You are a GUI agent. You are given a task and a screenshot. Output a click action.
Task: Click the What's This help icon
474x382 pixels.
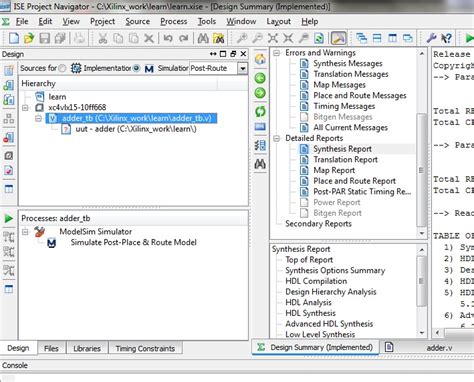447,38
